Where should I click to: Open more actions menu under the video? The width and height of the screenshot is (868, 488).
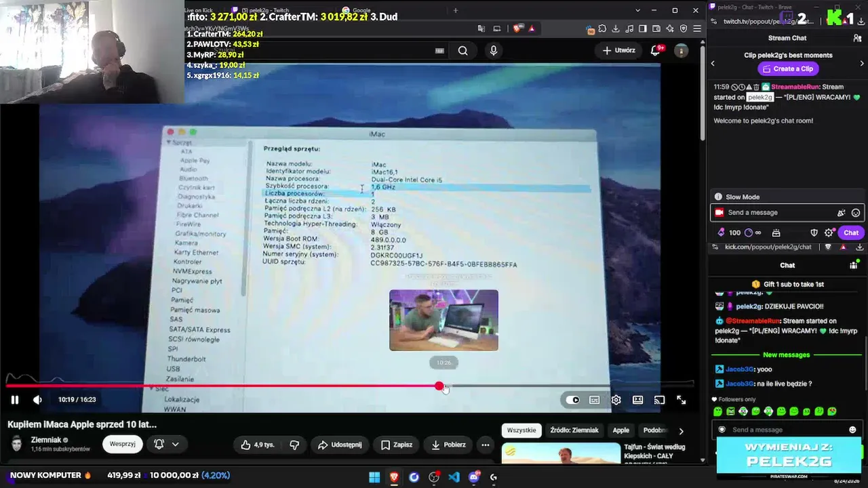point(486,445)
